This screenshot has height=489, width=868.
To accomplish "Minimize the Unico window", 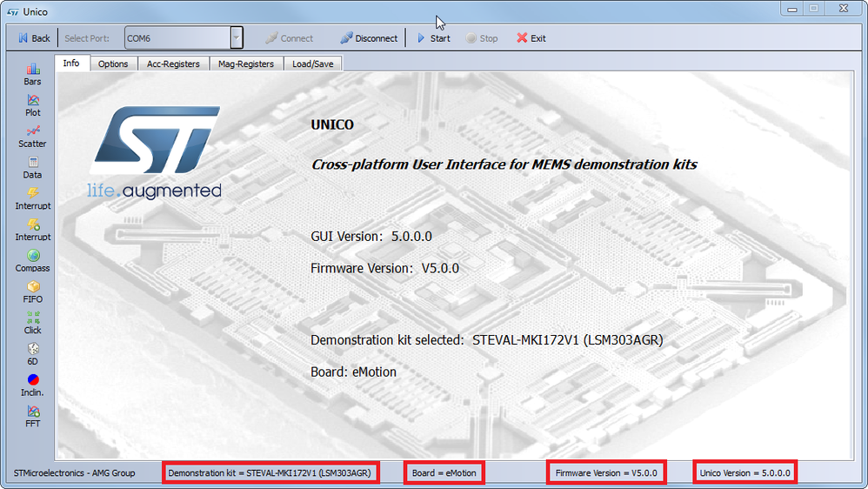I will [792, 9].
